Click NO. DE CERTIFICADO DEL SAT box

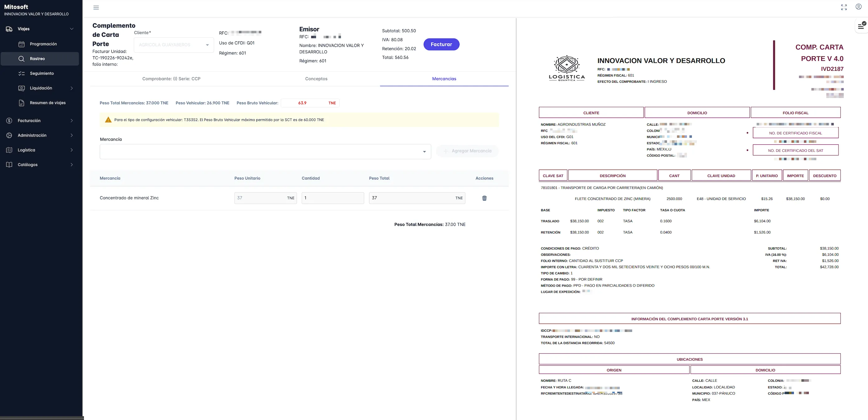point(796,150)
